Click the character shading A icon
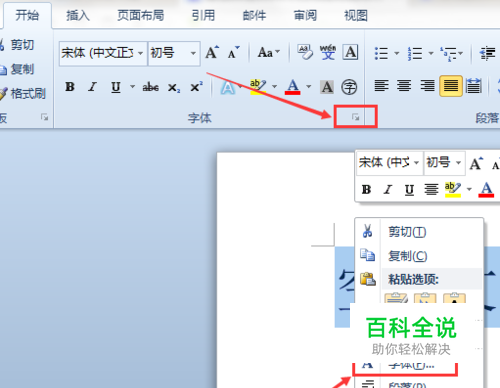This screenshot has width=500, height=388. (327, 87)
